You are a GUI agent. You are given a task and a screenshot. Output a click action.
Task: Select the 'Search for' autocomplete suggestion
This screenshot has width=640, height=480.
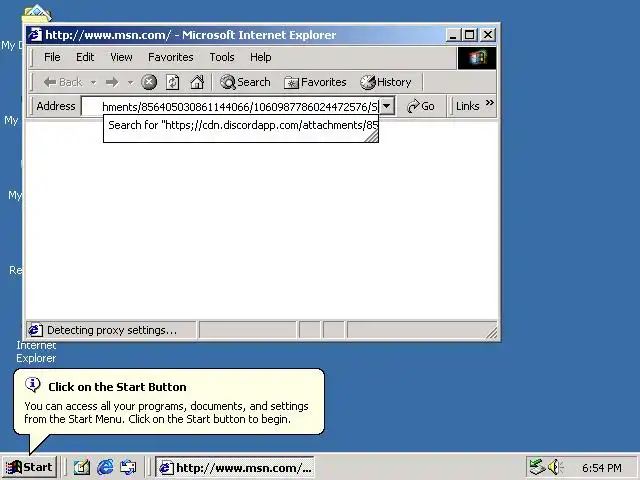point(241,128)
